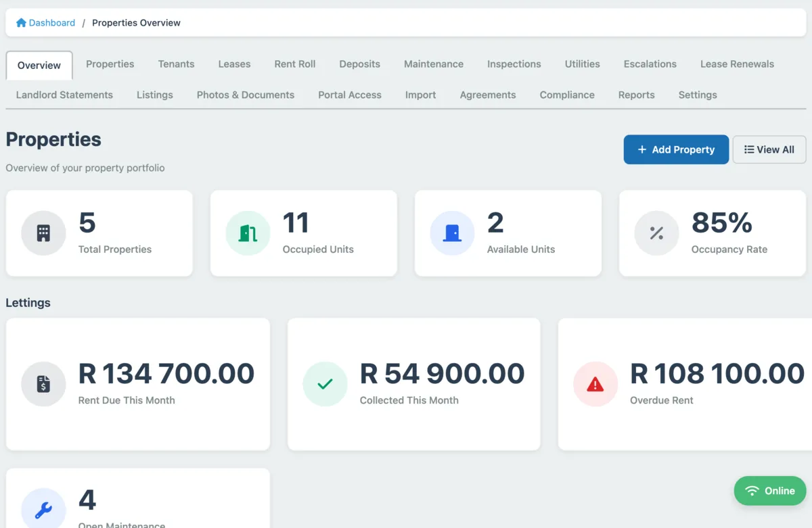Open the Utilities tab

[583, 64]
